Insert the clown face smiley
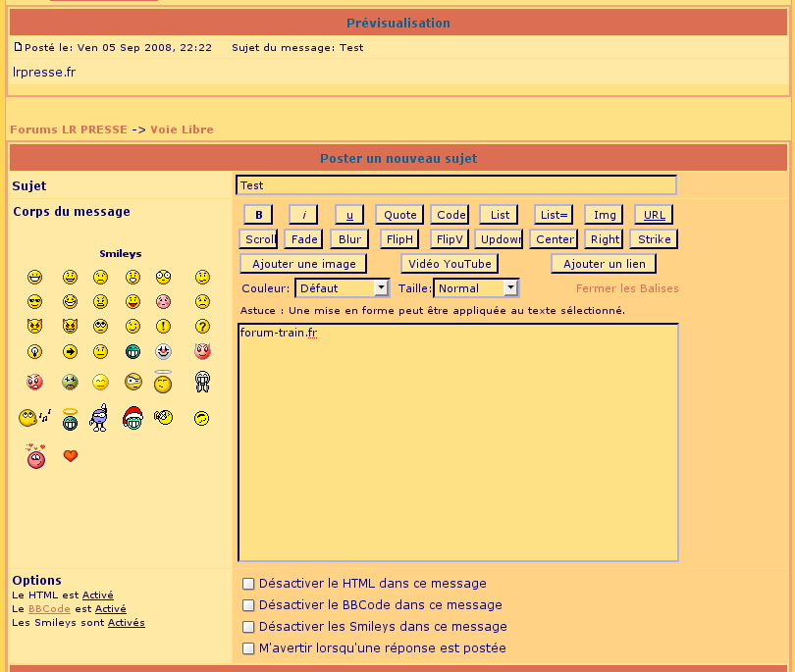The height and width of the screenshot is (672, 795). click(x=163, y=351)
